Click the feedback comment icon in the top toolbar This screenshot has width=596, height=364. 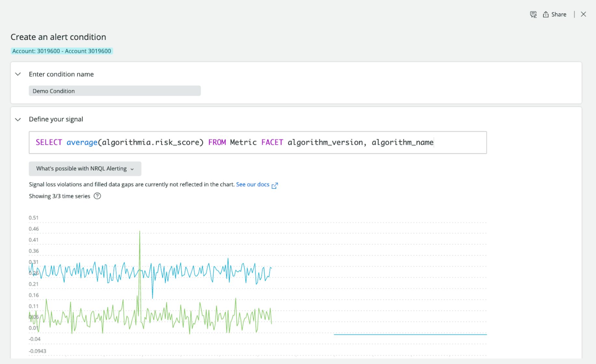pyautogui.click(x=533, y=14)
